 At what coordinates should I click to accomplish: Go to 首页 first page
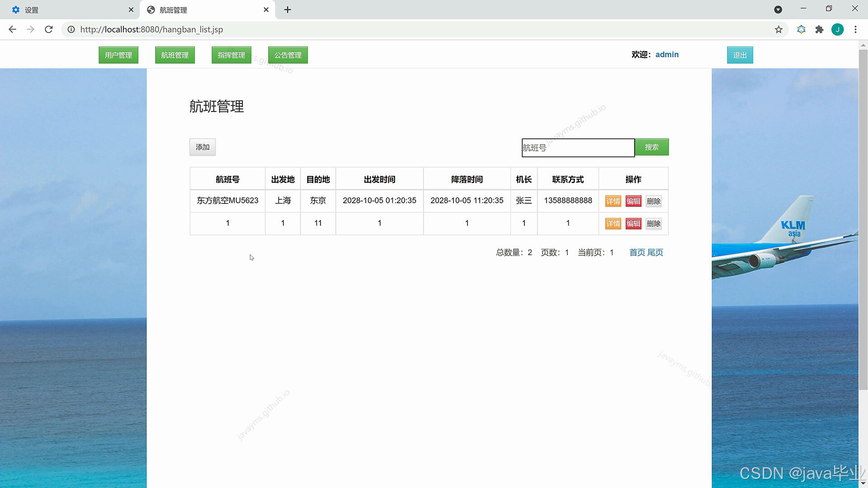coord(637,253)
